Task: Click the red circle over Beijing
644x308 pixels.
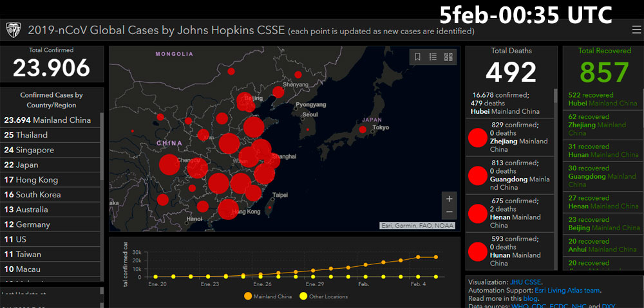Action: (246, 102)
